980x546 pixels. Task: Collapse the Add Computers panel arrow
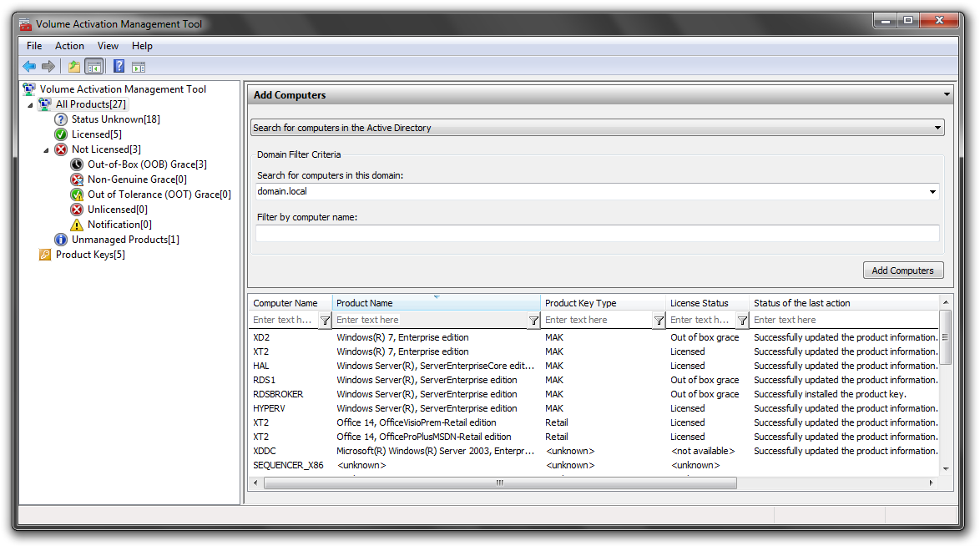947,94
